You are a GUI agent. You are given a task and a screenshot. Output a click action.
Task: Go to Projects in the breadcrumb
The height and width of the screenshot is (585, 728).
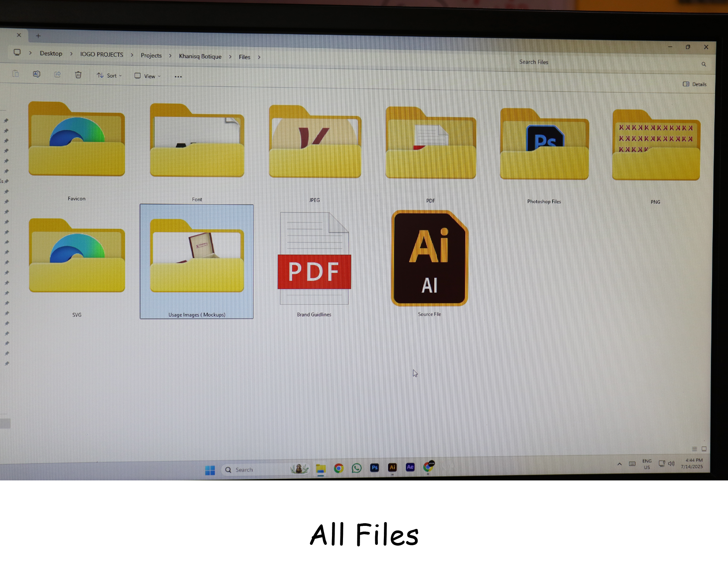[x=151, y=55]
